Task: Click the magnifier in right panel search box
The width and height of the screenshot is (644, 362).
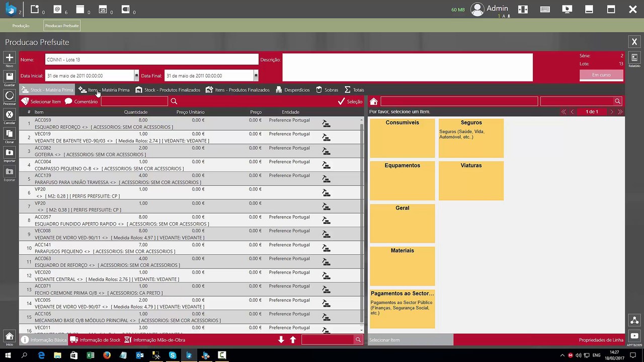Action: tap(618, 102)
